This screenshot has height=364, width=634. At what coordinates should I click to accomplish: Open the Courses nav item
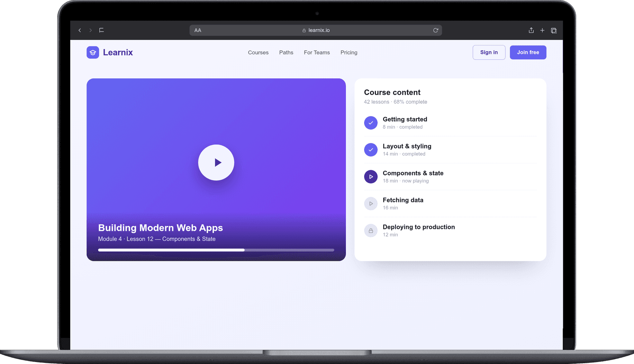pos(258,52)
